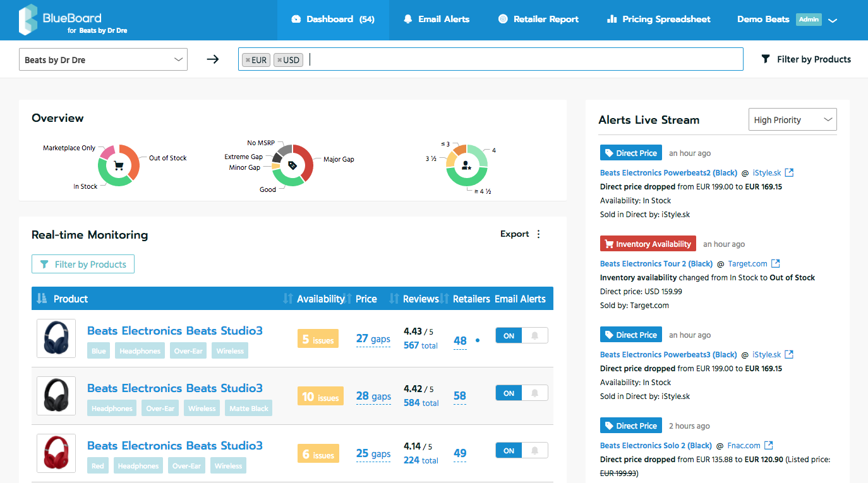This screenshot has width=868, height=483.
Task: Go to Email Alerts tab
Action: coord(437,20)
